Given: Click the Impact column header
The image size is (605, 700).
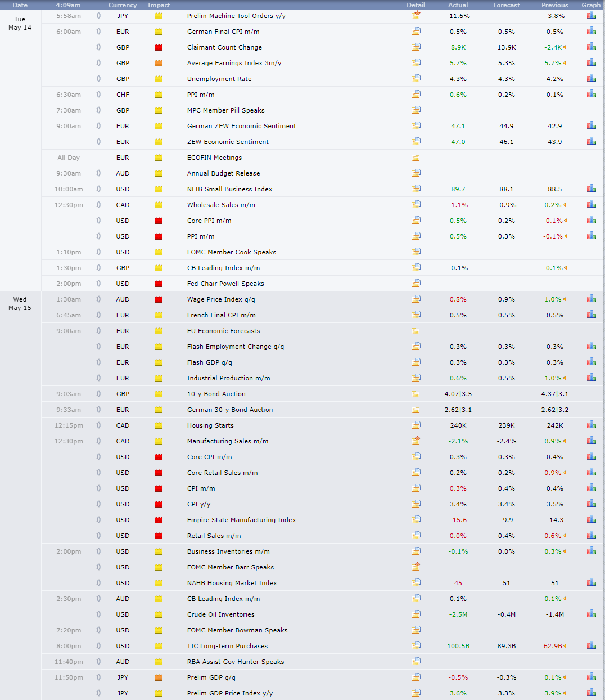Looking at the screenshot, I should click(x=159, y=5).
